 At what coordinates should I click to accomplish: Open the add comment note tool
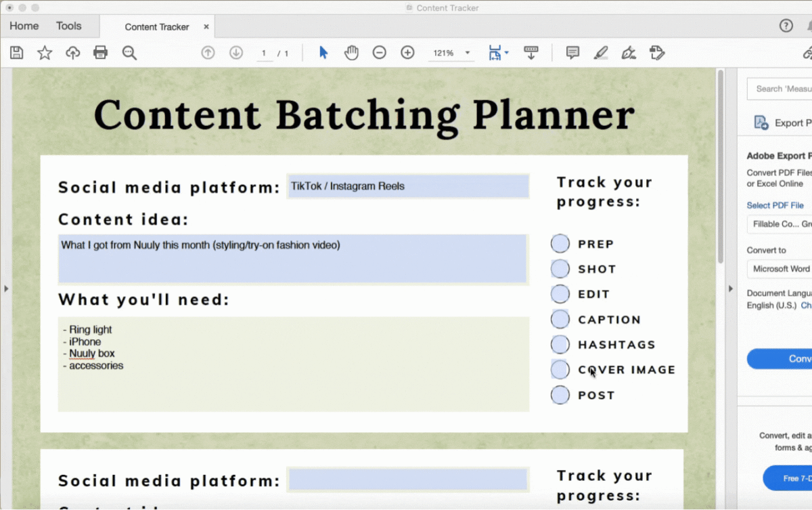tap(572, 53)
